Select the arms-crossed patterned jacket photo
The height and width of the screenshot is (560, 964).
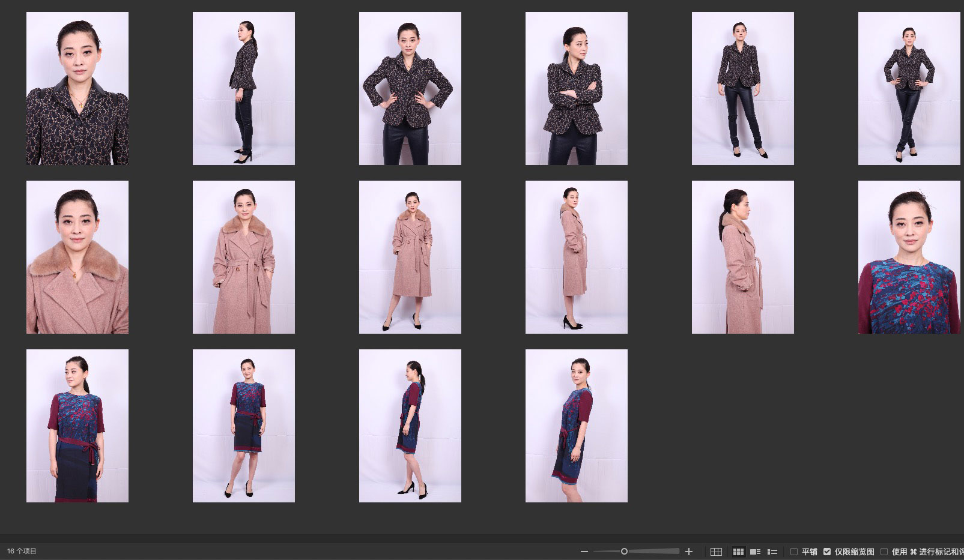click(x=576, y=88)
